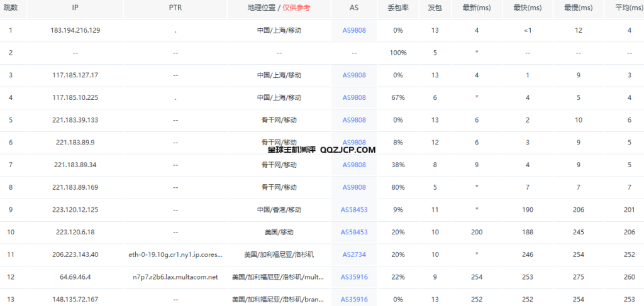Select IP address 117.185.127.17
The image size is (644, 306).
pyautogui.click(x=75, y=75)
